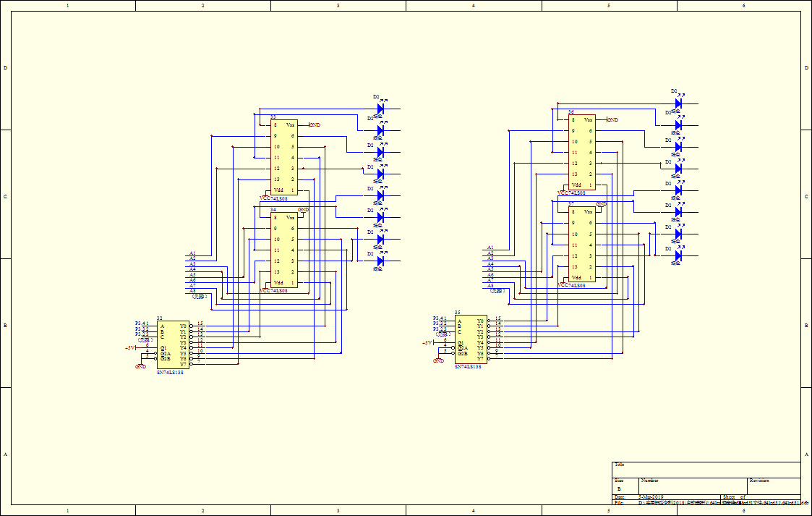Click the Number field in the title block
812x516 pixels.
(x=649, y=481)
